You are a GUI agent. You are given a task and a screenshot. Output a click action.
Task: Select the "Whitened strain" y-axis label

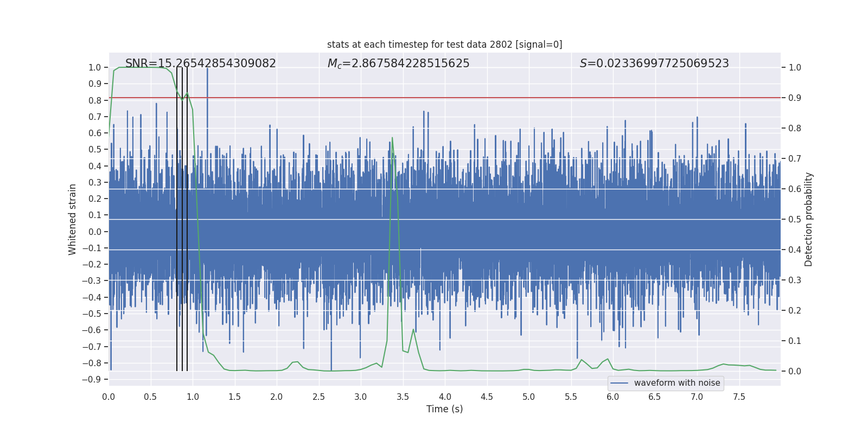coord(72,219)
